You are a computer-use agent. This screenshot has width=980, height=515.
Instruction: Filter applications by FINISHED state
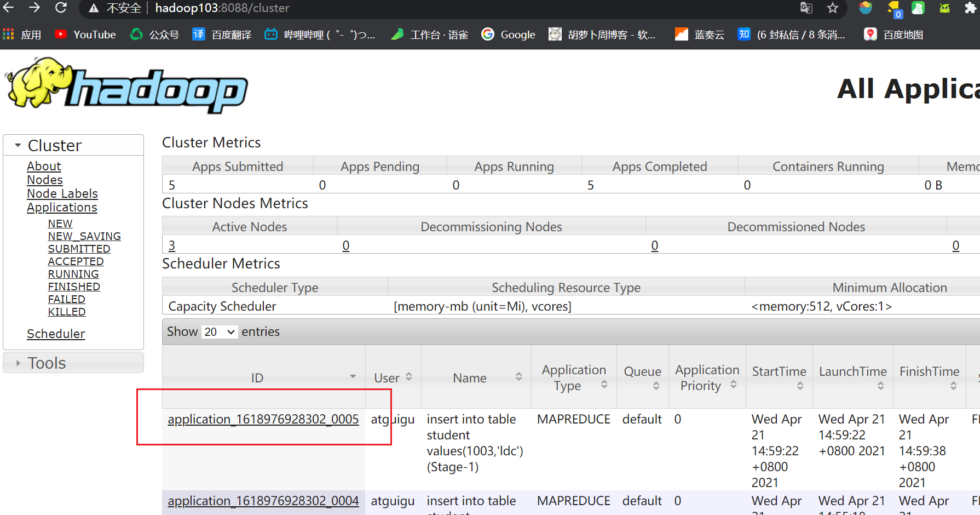(x=74, y=287)
